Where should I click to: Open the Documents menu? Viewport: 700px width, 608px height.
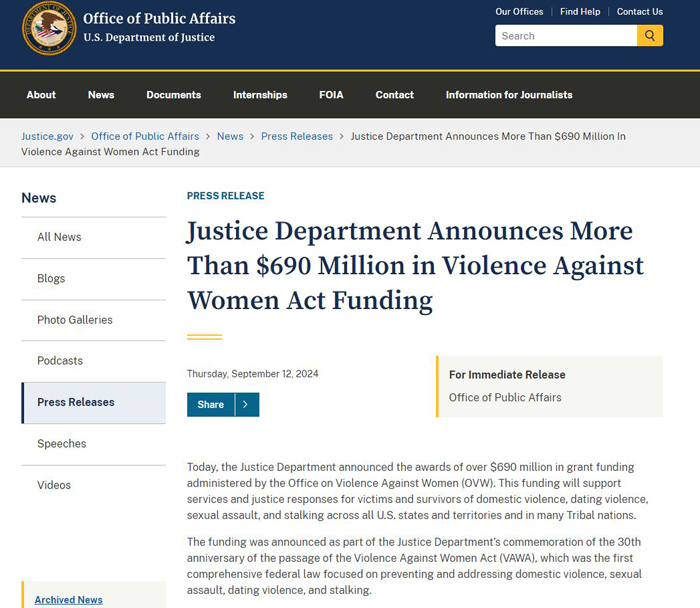click(174, 95)
